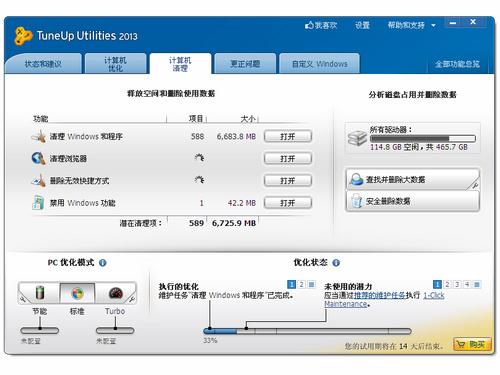Select page 2 of 未使用的潜力

click(447, 284)
